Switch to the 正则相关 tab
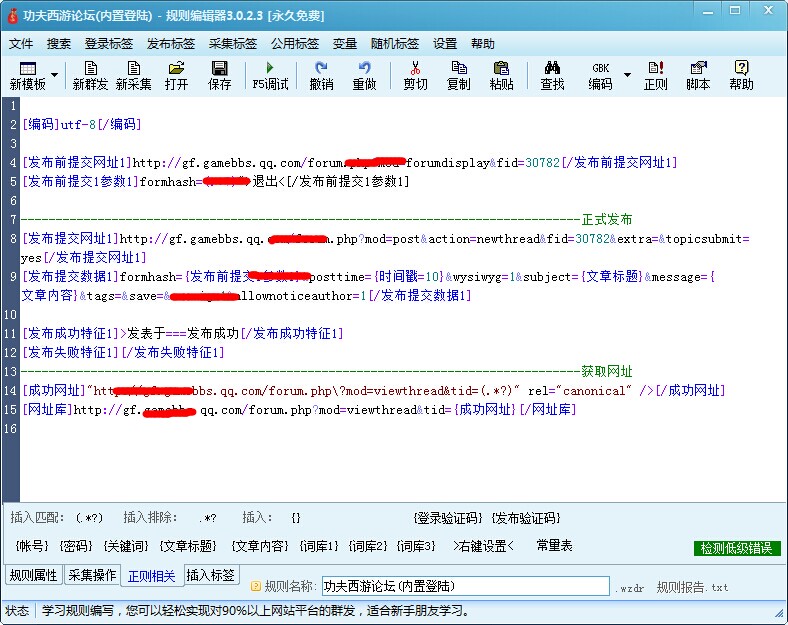 tap(151, 576)
